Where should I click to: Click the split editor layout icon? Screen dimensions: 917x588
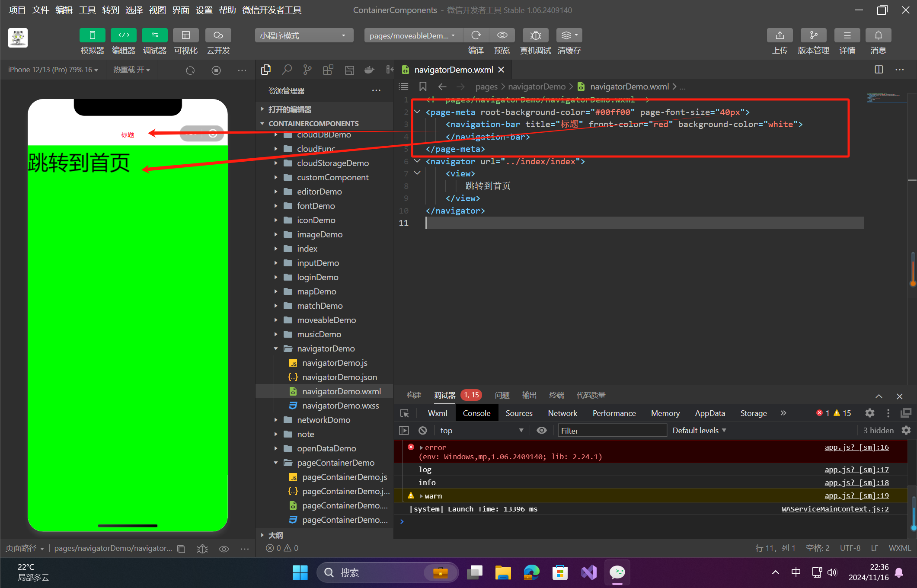coord(879,70)
